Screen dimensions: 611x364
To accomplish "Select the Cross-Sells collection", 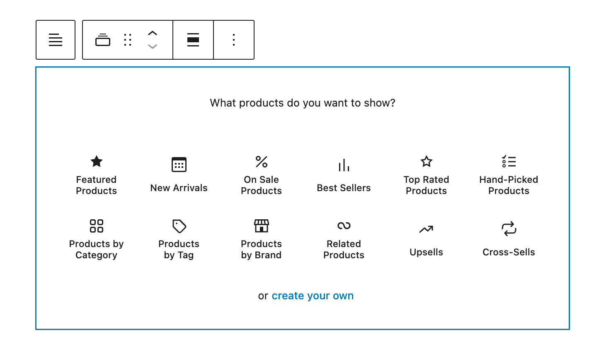I will [509, 238].
